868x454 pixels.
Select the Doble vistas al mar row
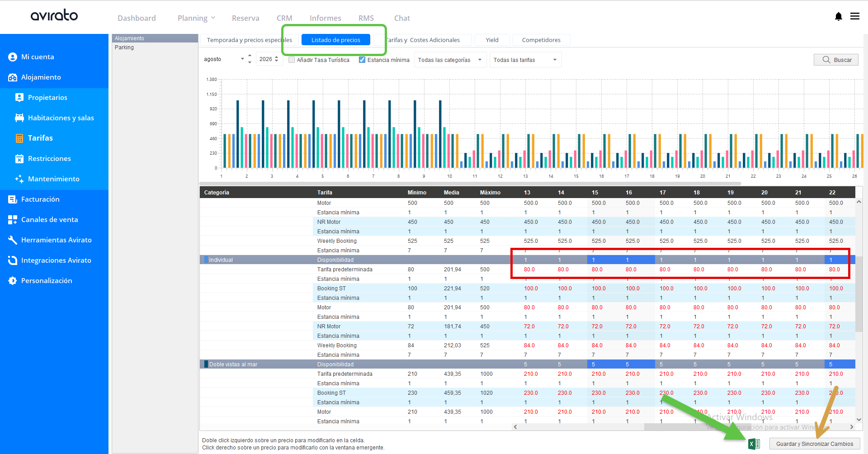point(528,364)
